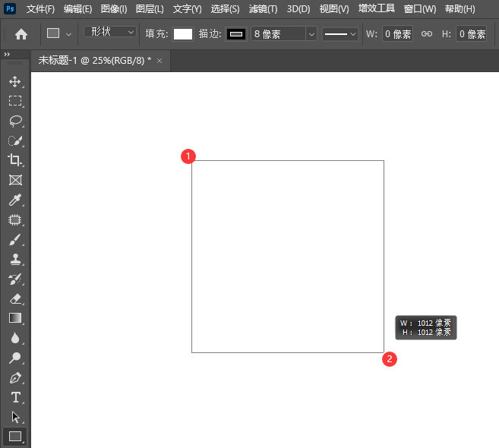Select the Rectangular Marquee tool
The height and width of the screenshot is (448, 499).
coord(15,101)
